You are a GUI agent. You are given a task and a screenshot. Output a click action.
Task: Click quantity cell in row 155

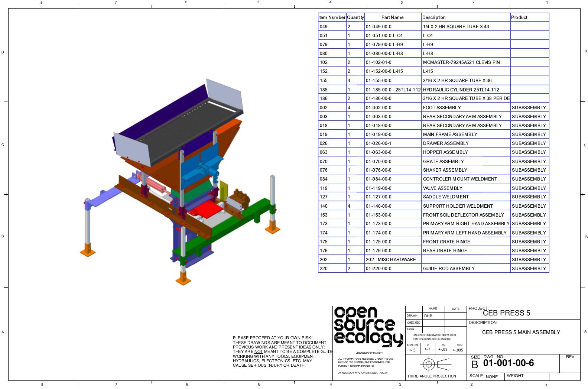click(355, 81)
